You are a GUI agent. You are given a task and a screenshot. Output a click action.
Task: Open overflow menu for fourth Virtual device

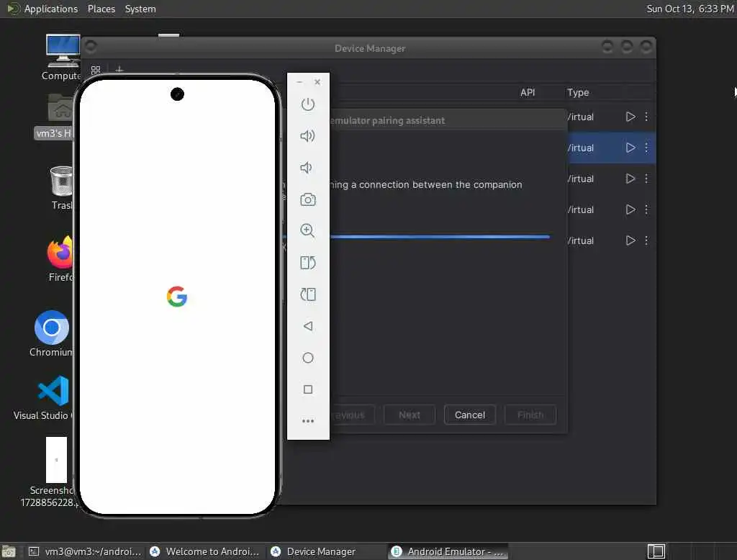pos(646,209)
